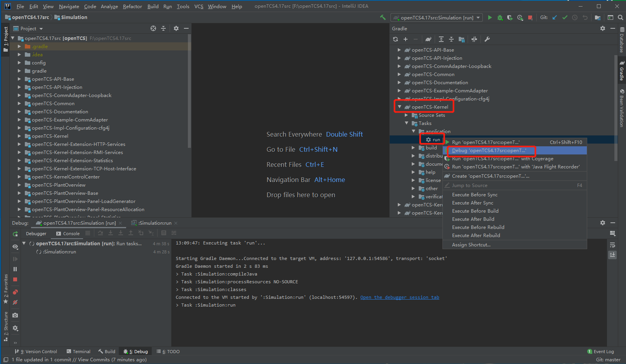The width and height of the screenshot is (626, 364).
Task: Click the red Stop icon in top toolbar
Action: (530, 17)
